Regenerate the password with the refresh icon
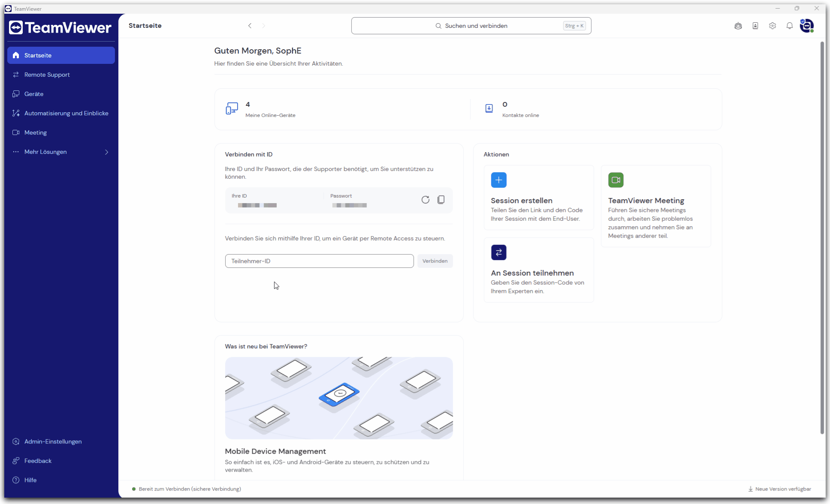Viewport: 830px width, 504px height. point(426,200)
